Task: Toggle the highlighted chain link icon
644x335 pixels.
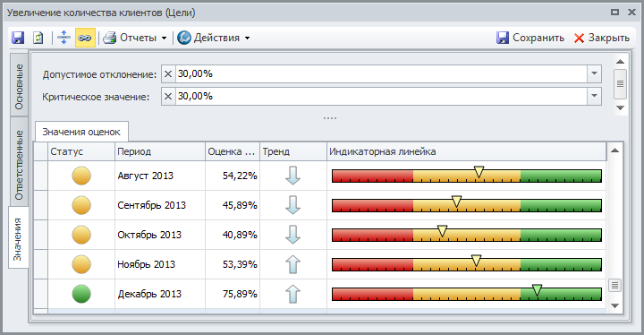Action: [85, 38]
